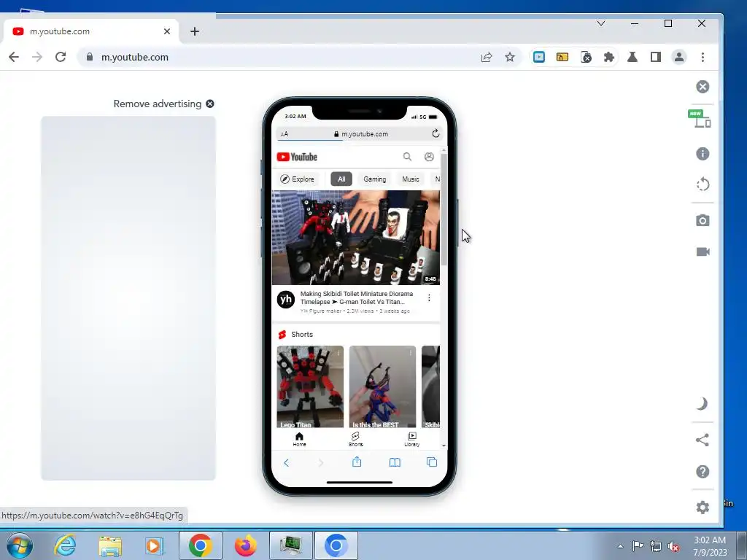Switch to the Shorts bottom tab
This screenshot has height=560, width=747.
click(355, 439)
